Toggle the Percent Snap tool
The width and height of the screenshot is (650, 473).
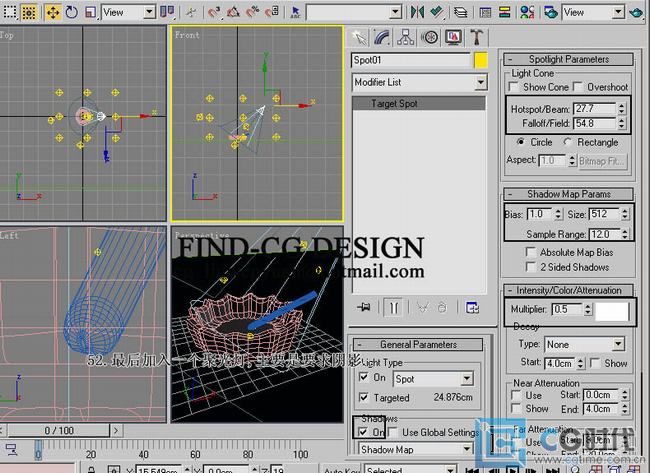pyautogui.click(x=252, y=12)
